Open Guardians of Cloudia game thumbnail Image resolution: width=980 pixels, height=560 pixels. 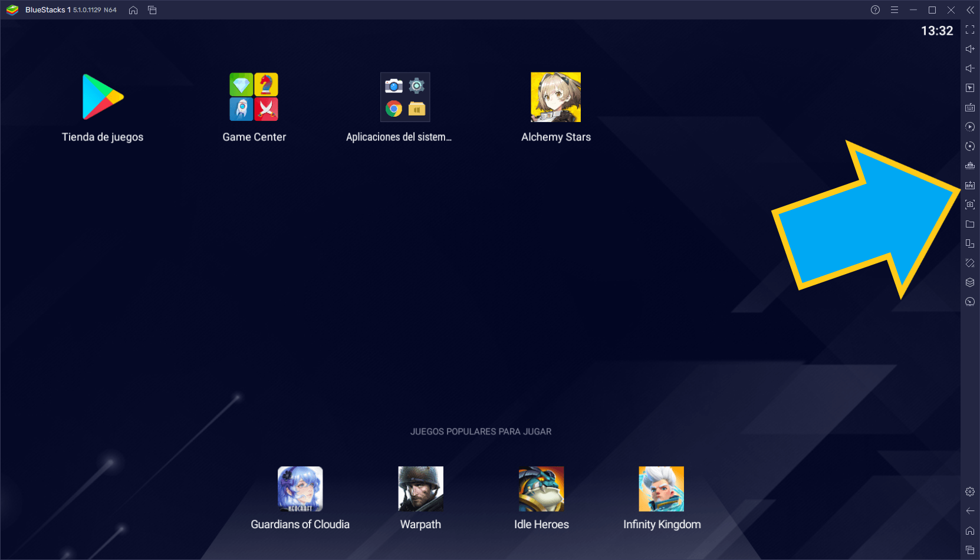[x=300, y=489]
